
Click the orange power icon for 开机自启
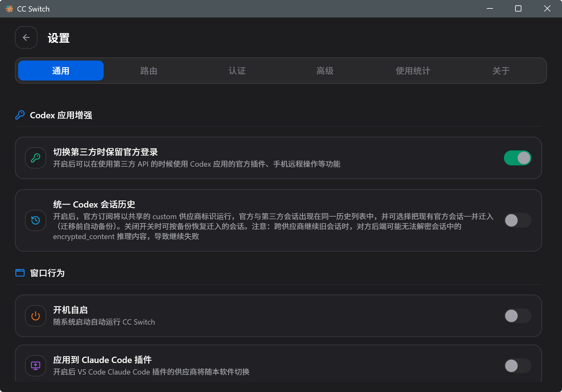[36, 316]
